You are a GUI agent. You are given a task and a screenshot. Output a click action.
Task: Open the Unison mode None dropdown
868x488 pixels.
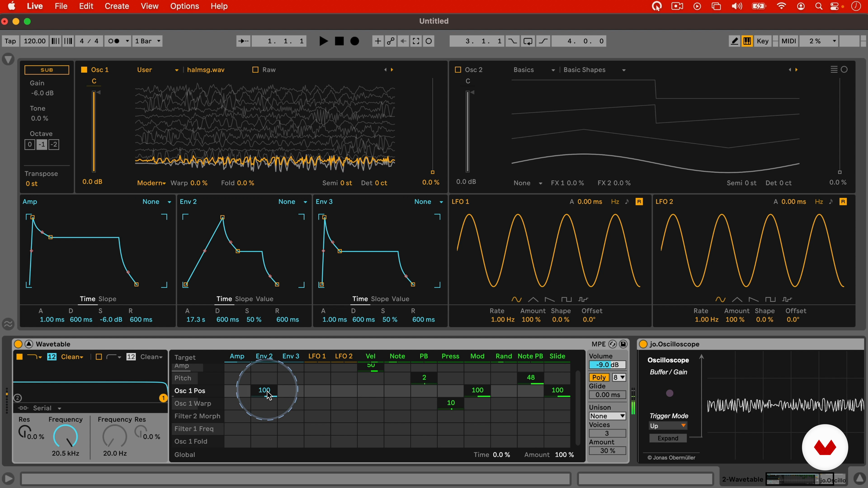tap(608, 416)
